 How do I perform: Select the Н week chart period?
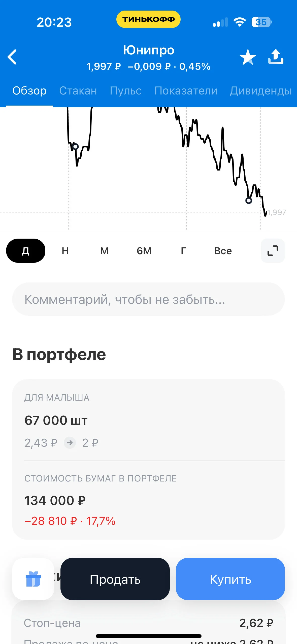(x=65, y=251)
